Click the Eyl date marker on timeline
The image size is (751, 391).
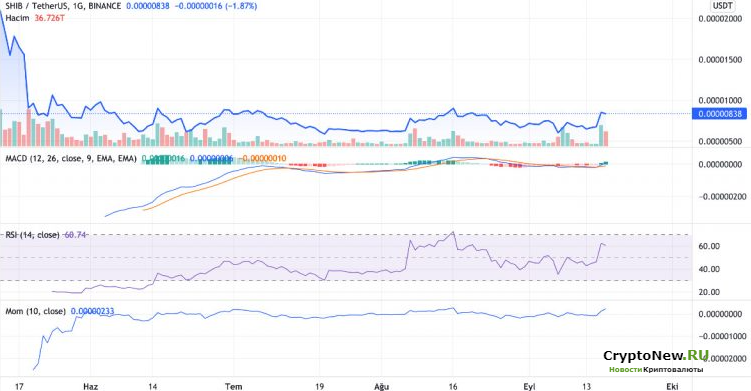pyautogui.click(x=529, y=386)
